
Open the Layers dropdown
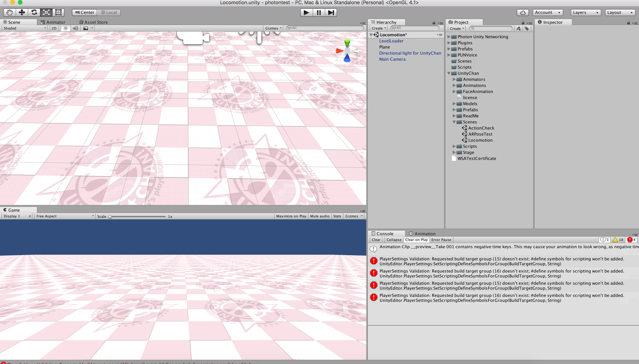(586, 13)
